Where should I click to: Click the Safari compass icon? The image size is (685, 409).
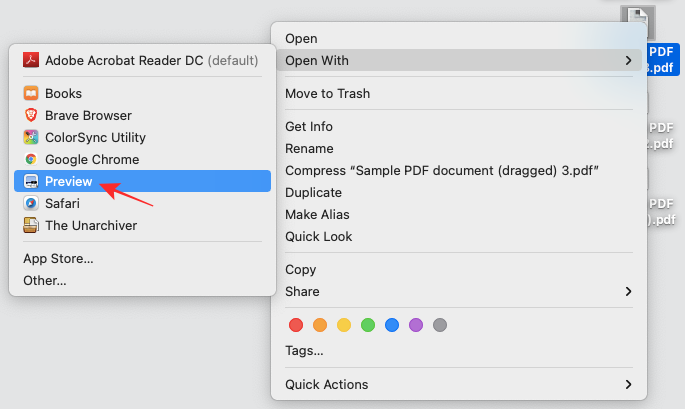tap(31, 203)
